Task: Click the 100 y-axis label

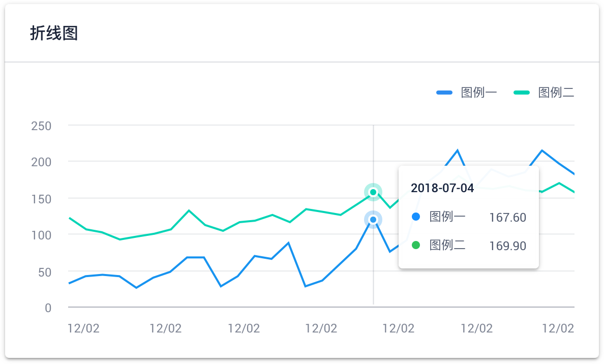Action: point(41,235)
